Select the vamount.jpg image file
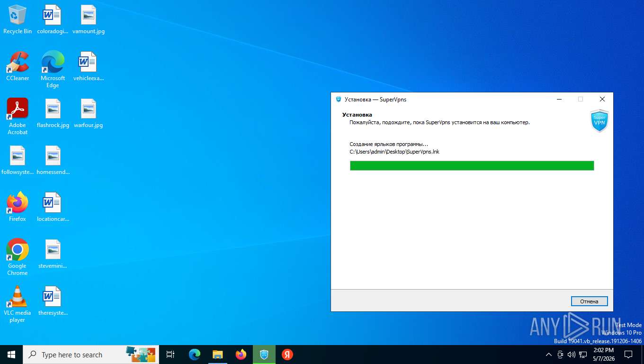The image size is (644, 364). point(89,19)
